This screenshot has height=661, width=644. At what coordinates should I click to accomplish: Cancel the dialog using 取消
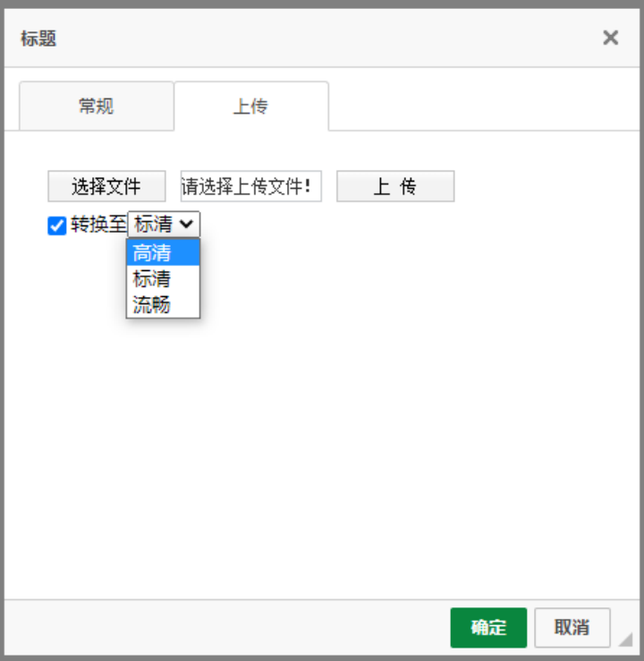572,627
